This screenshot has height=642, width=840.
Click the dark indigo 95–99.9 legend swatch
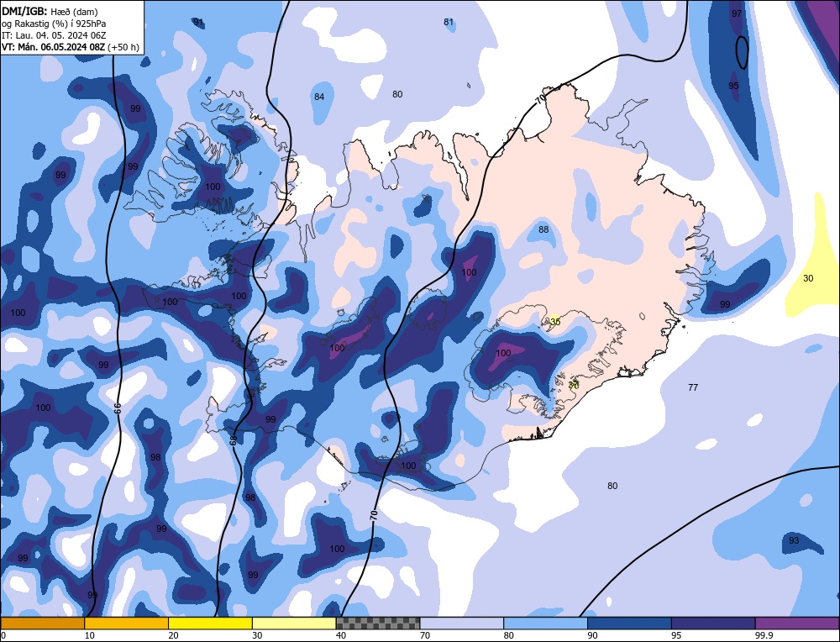713,624
